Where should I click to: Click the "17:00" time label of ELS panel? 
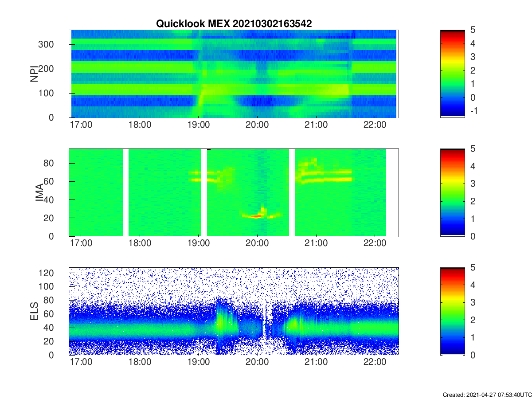click(81, 363)
